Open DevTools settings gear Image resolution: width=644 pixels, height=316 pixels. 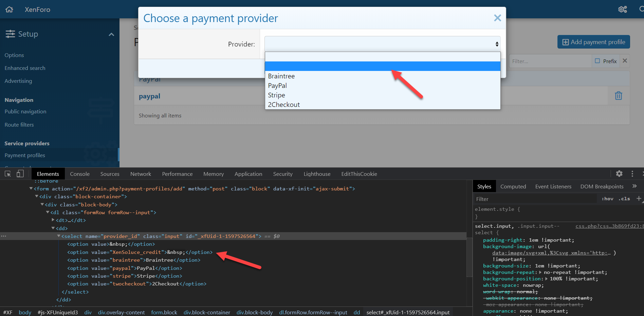(x=619, y=173)
